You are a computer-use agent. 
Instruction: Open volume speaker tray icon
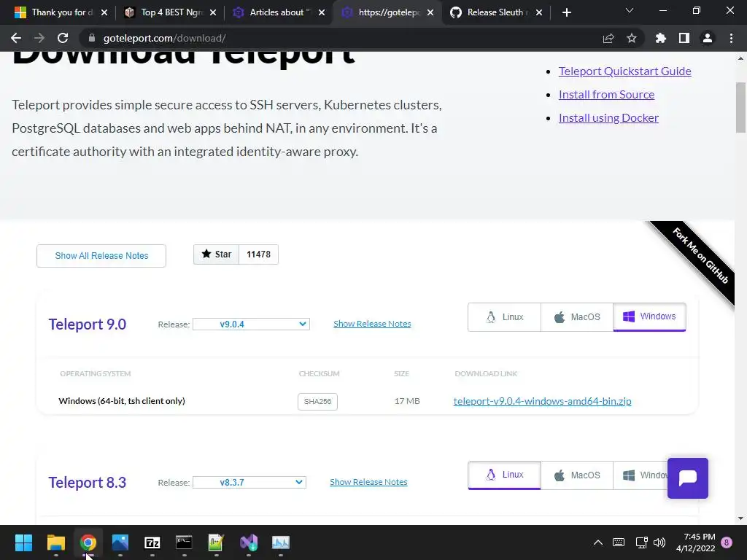point(659,542)
